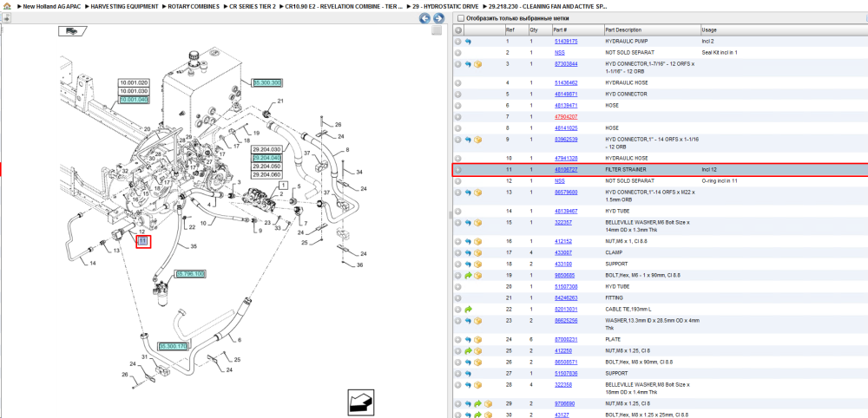Click package icon on CLAMP row
Image resolution: width=868 pixels, height=418 pixels.
point(477,252)
